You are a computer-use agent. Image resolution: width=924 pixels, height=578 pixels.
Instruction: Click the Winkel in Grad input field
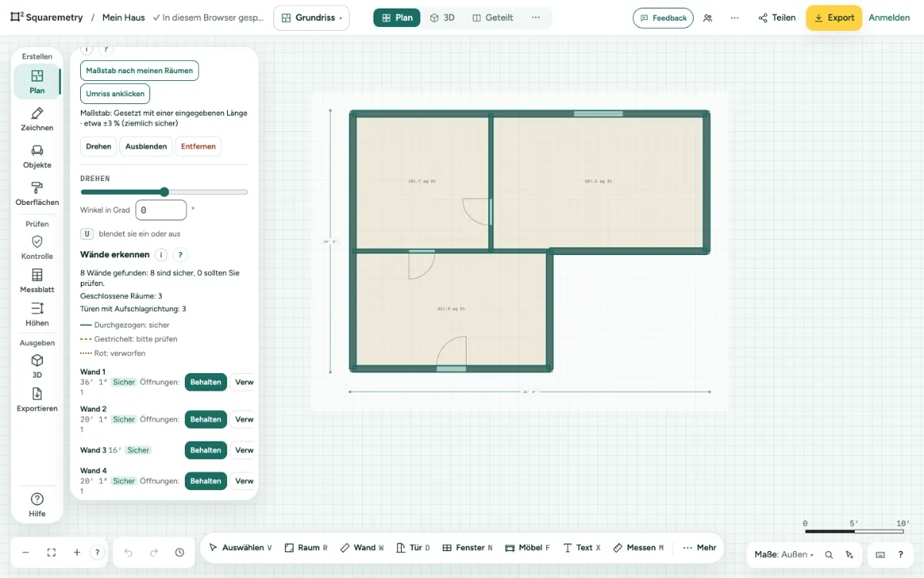(161, 210)
